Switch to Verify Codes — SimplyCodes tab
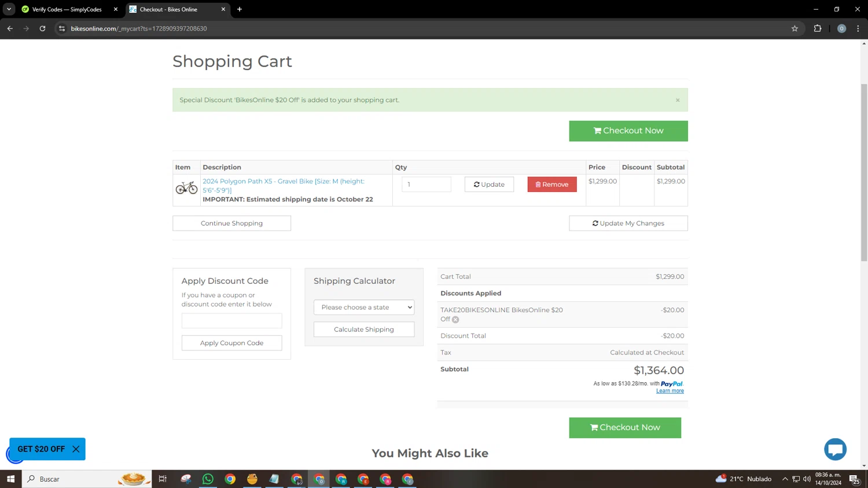Image resolution: width=868 pixels, height=488 pixels. tap(67, 9)
